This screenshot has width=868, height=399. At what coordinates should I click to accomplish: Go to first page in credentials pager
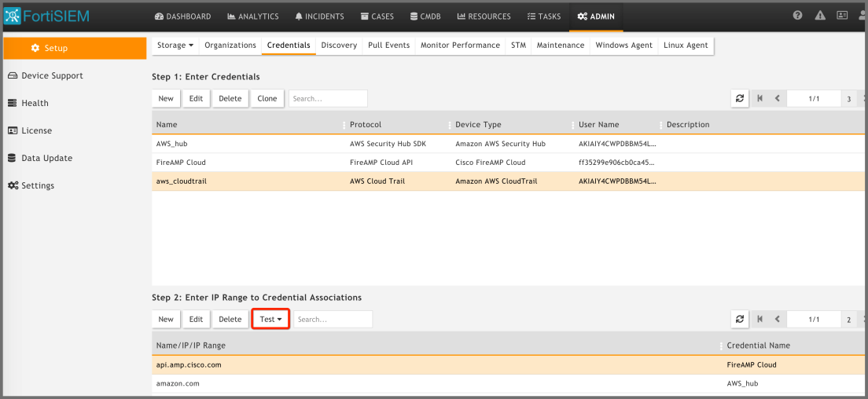click(x=760, y=98)
